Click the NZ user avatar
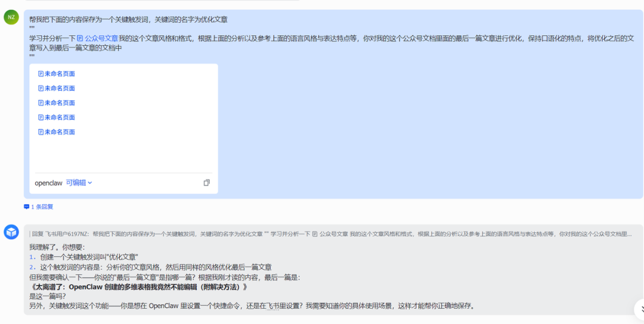Image resolution: width=644 pixels, height=324 pixels. (x=11, y=17)
